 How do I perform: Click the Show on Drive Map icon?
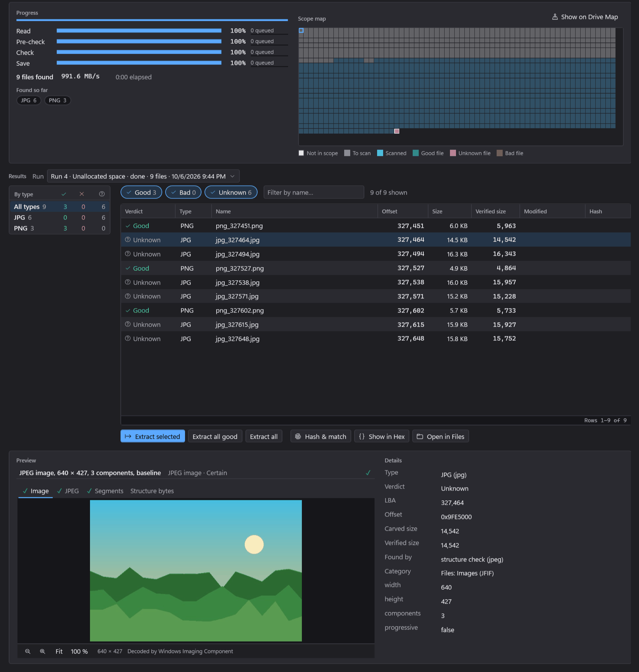pos(555,17)
